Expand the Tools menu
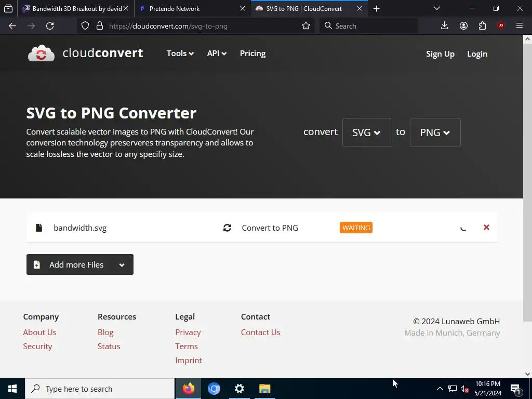The height and width of the screenshot is (399, 532). point(180,54)
